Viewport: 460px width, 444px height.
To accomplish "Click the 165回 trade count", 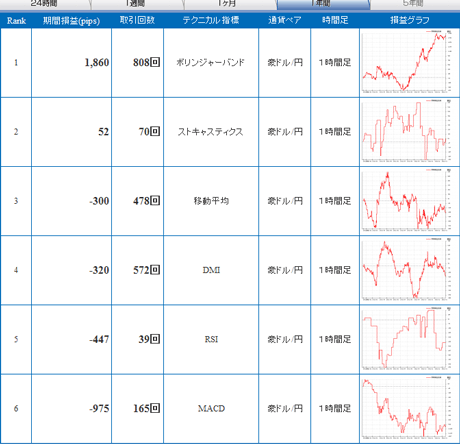I will click(146, 408).
